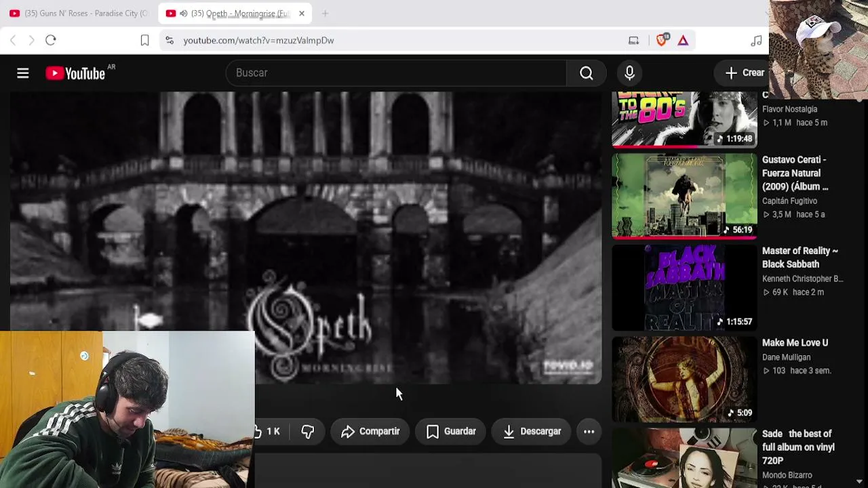Open the Kenneth Christopher B... channel name
The image size is (868, 488).
click(x=803, y=279)
